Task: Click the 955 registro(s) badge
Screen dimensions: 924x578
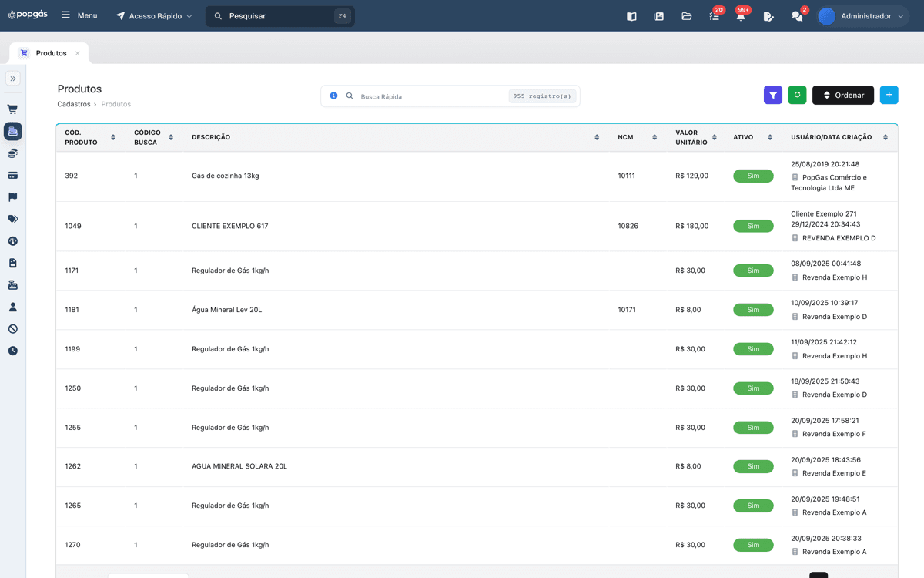Action: 542,96
